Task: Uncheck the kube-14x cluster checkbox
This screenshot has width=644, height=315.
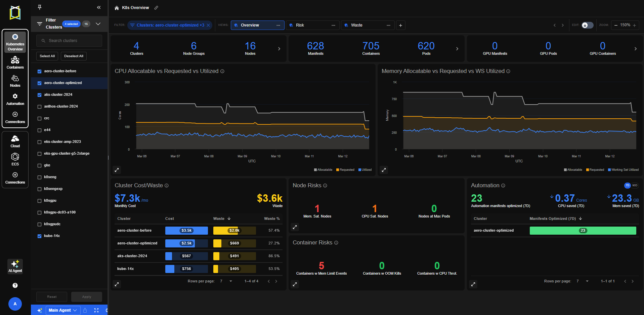Action: click(x=39, y=236)
